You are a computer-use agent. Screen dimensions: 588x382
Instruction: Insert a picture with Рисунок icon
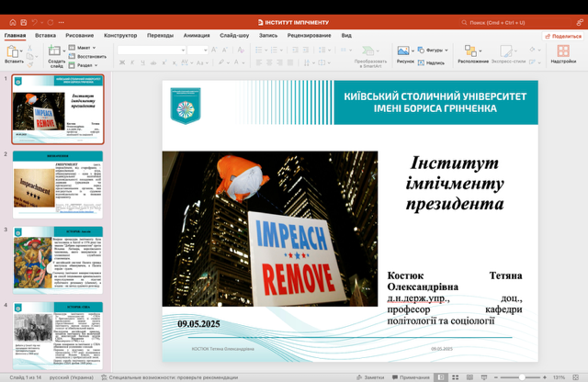(x=404, y=51)
